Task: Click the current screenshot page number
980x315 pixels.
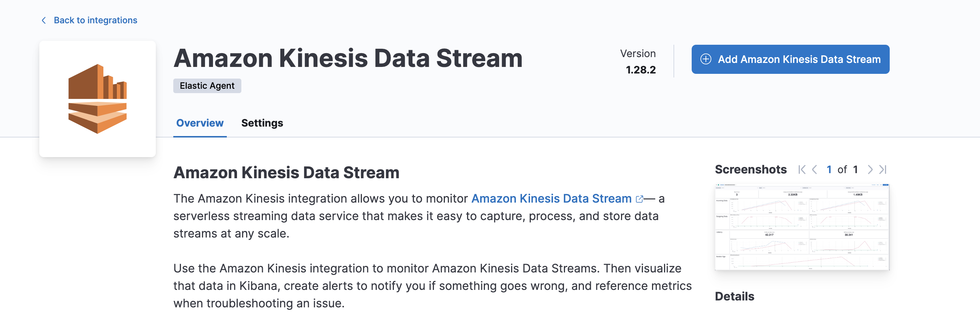Action: pos(829,170)
